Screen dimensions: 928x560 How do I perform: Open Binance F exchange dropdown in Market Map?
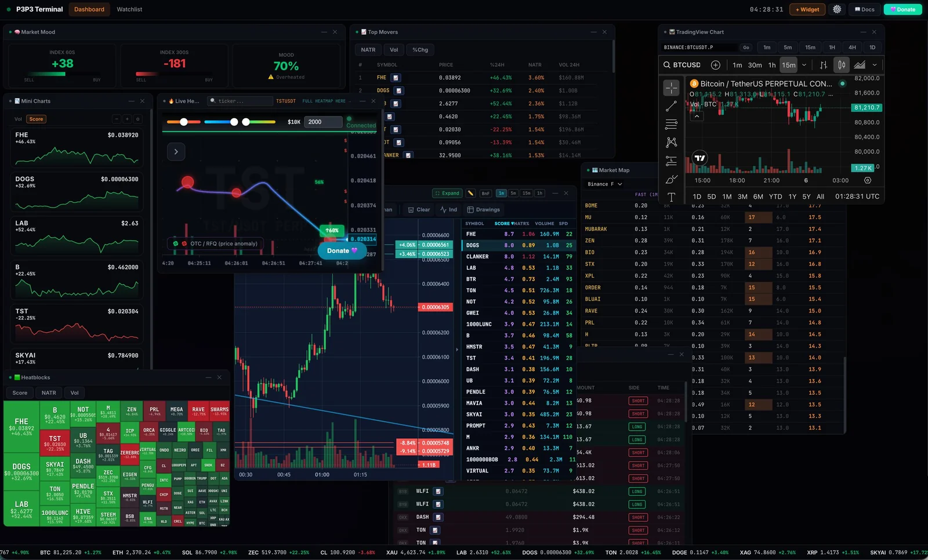pyautogui.click(x=605, y=184)
